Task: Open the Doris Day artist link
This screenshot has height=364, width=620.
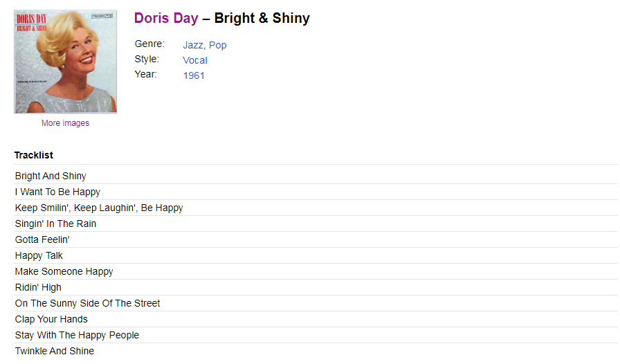Action: tap(166, 18)
